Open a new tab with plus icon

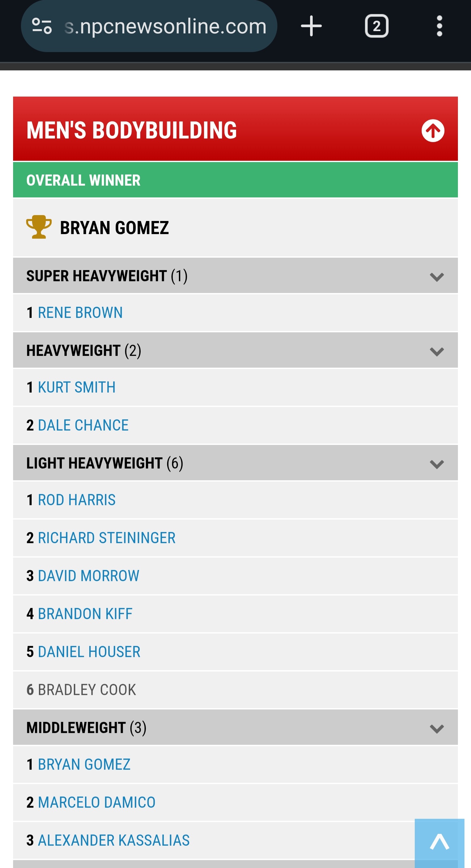[311, 26]
